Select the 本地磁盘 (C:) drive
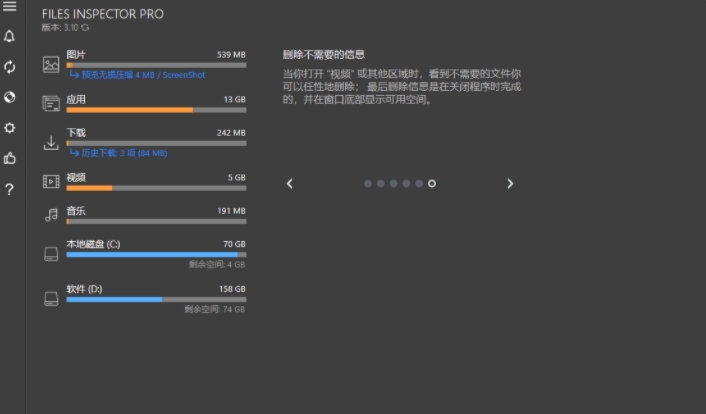Screen dimensions: 706x414 tap(93, 244)
